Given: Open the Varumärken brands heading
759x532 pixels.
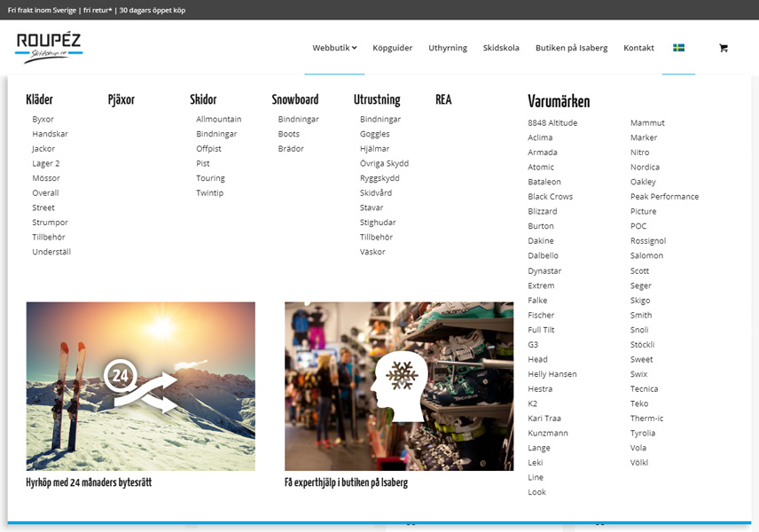Looking at the screenshot, I should tap(559, 101).
